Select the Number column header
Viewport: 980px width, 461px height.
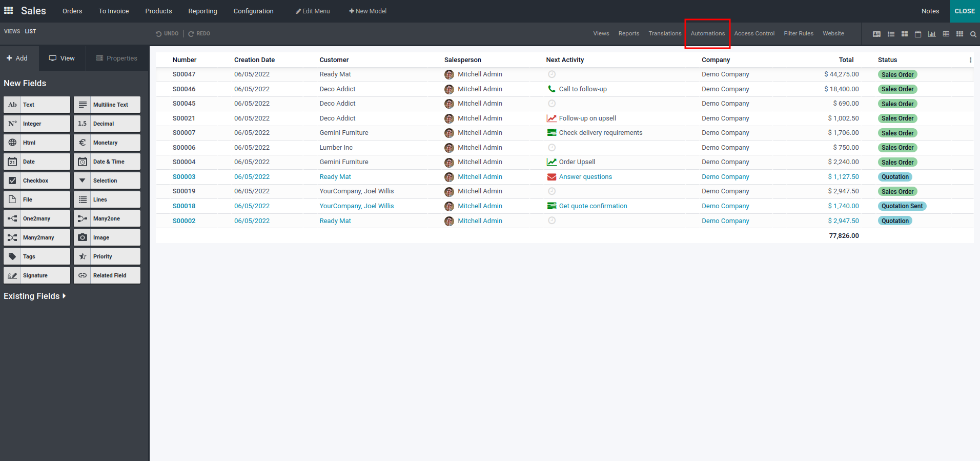[x=185, y=60]
